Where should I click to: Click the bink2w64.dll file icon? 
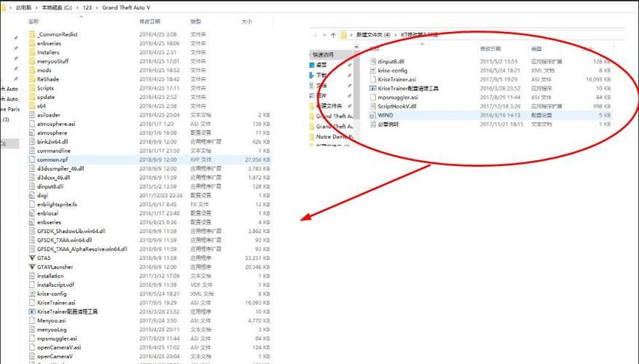click(32, 142)
